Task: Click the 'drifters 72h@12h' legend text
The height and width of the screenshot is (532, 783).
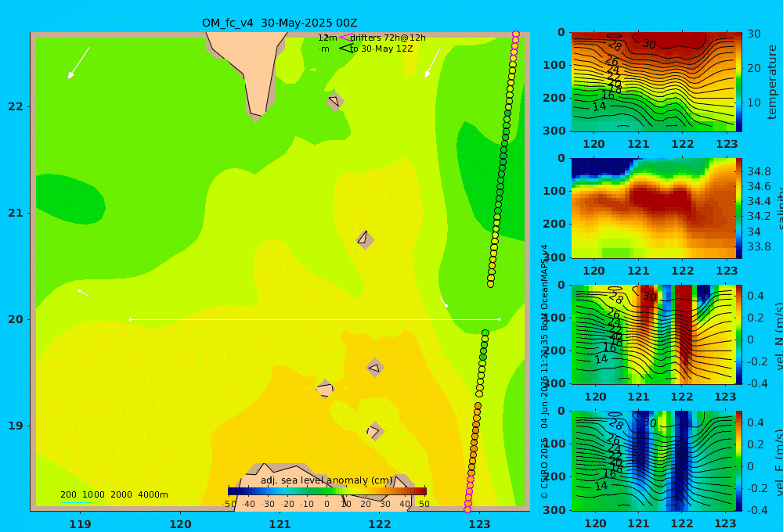Action: tap(388, 38)
